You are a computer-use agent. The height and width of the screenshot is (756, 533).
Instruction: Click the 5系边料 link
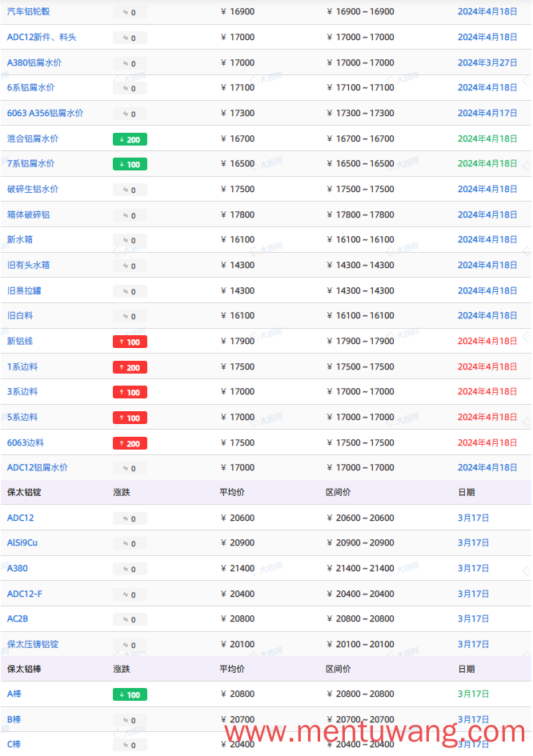click(22, 417)
